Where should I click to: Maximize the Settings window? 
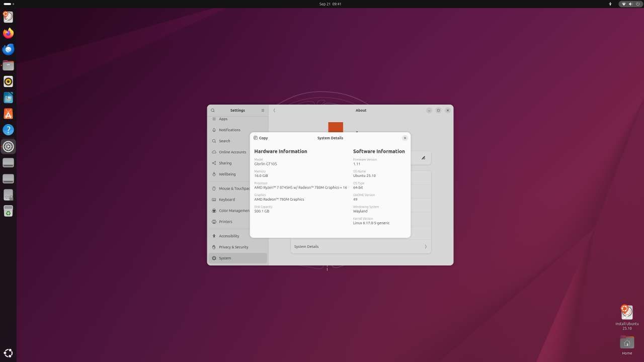coord(438,110)
